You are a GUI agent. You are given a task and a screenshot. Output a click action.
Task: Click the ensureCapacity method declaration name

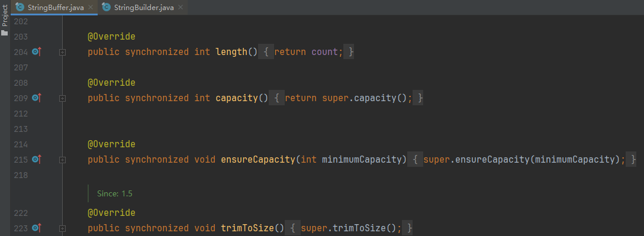pos(258,160)
